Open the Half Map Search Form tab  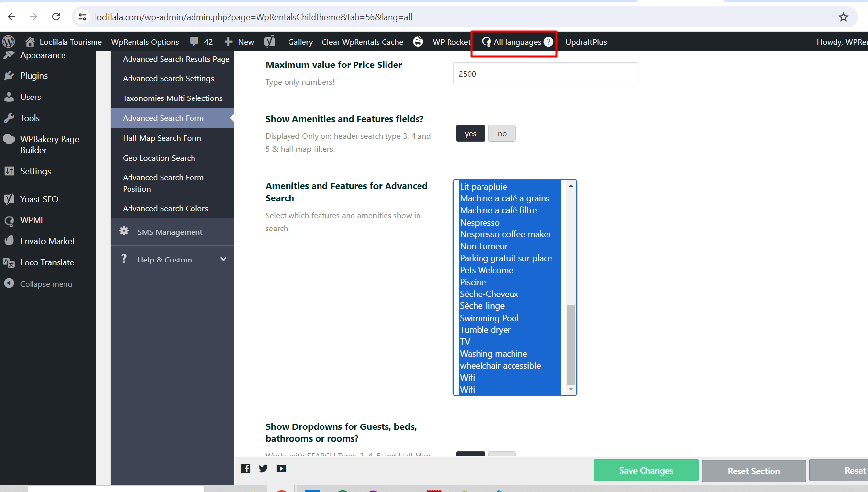point(162,138)
